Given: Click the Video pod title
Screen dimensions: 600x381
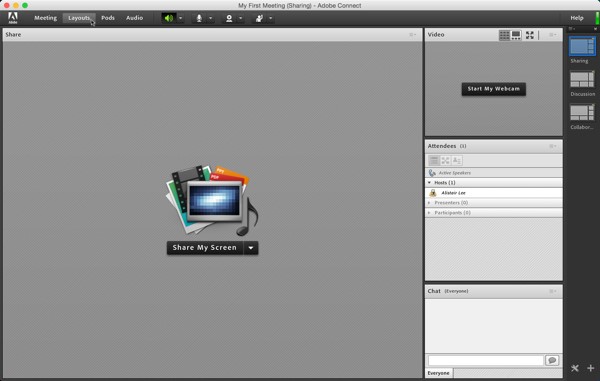Looking at the screenshot, I should pos(436,34).
